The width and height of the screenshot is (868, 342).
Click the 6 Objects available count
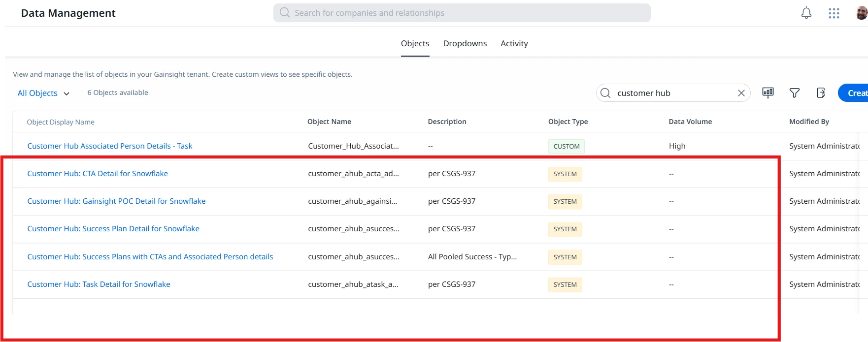click(x=118, y=93)
